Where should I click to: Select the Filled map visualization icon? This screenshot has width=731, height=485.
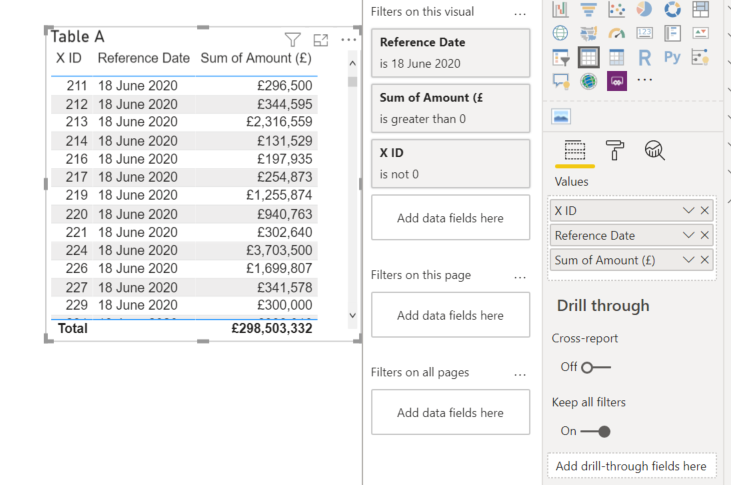click(x=588, y=33)
